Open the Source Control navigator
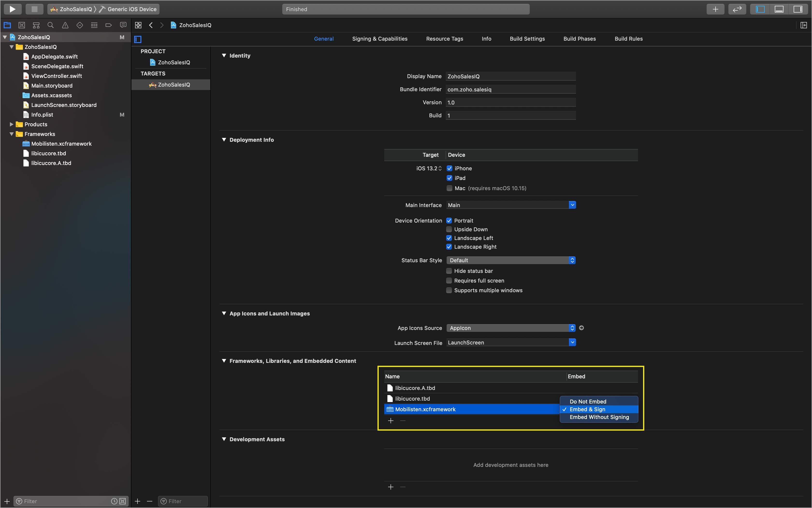The height and width of the screenshot is (508, 812). point(22,25)
